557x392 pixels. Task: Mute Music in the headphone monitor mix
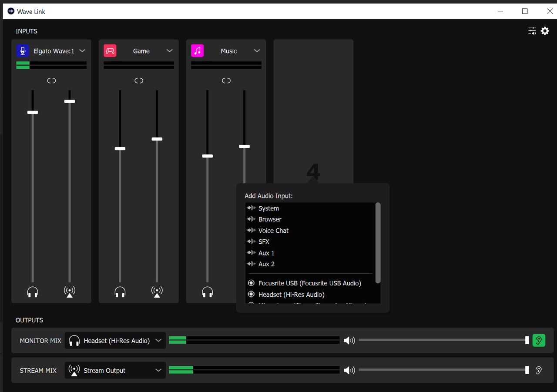coord(208,292)
